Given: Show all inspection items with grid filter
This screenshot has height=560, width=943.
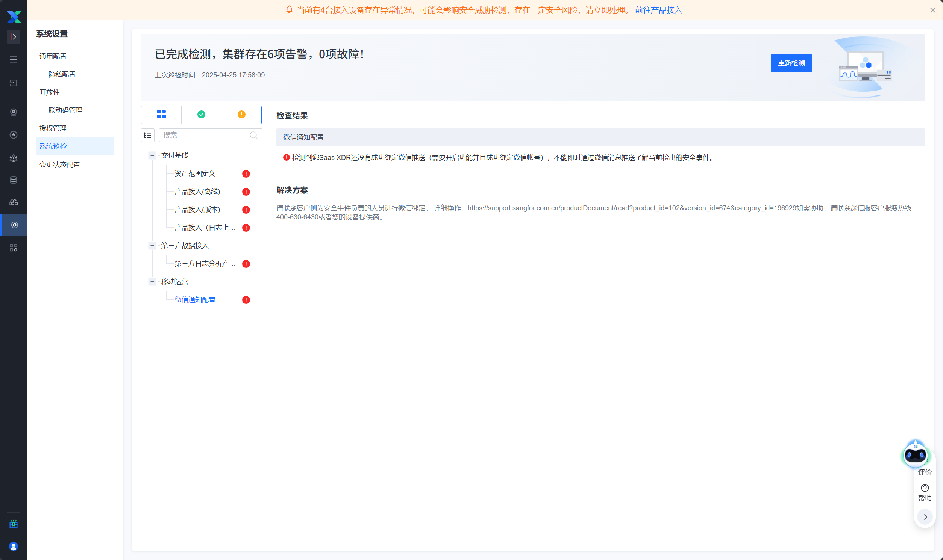Looking at the screenshot, I should click(161, 114).
